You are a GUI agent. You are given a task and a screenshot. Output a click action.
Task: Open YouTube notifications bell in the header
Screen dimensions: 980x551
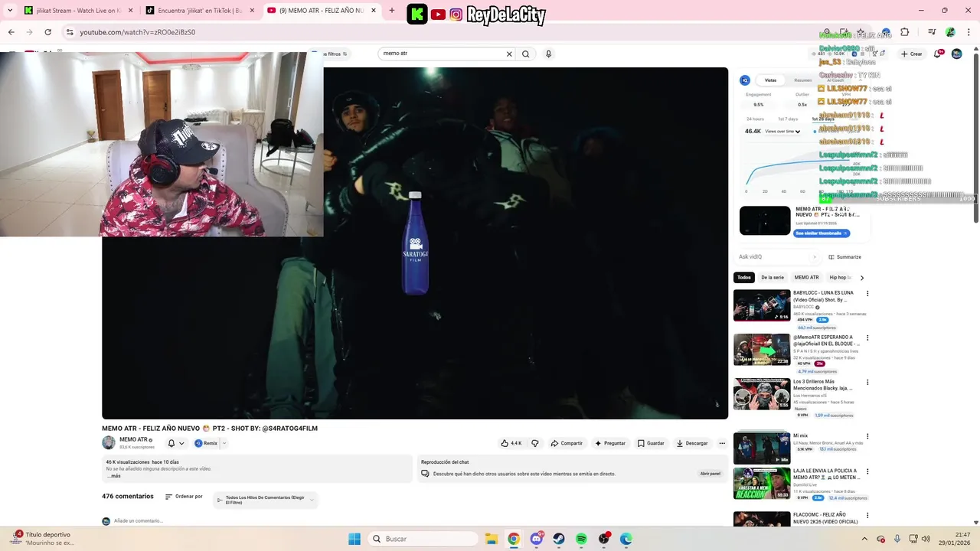pos(938,54)
